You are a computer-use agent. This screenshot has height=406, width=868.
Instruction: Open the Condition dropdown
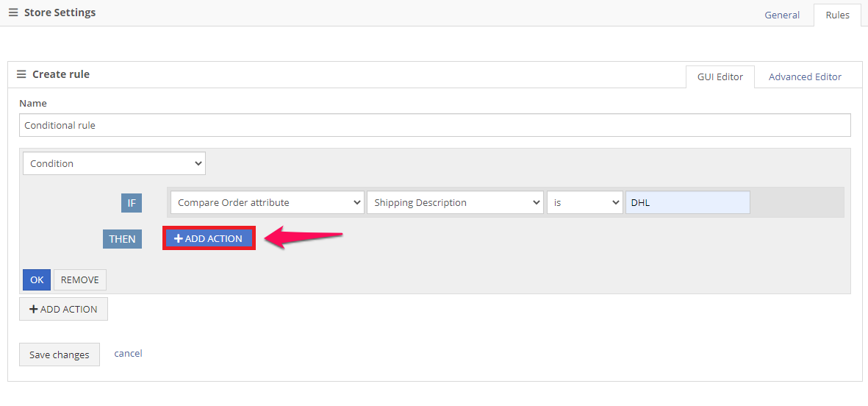(114, 163)
